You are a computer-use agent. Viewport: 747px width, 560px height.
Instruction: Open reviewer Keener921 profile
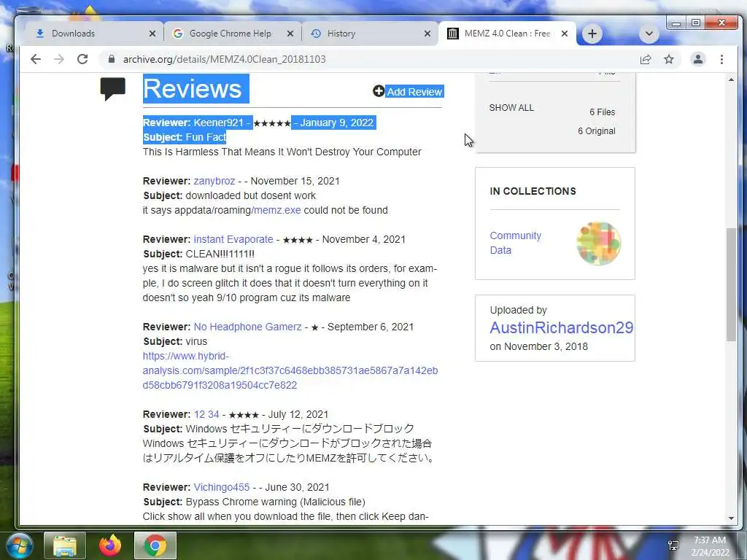[219, 122]
